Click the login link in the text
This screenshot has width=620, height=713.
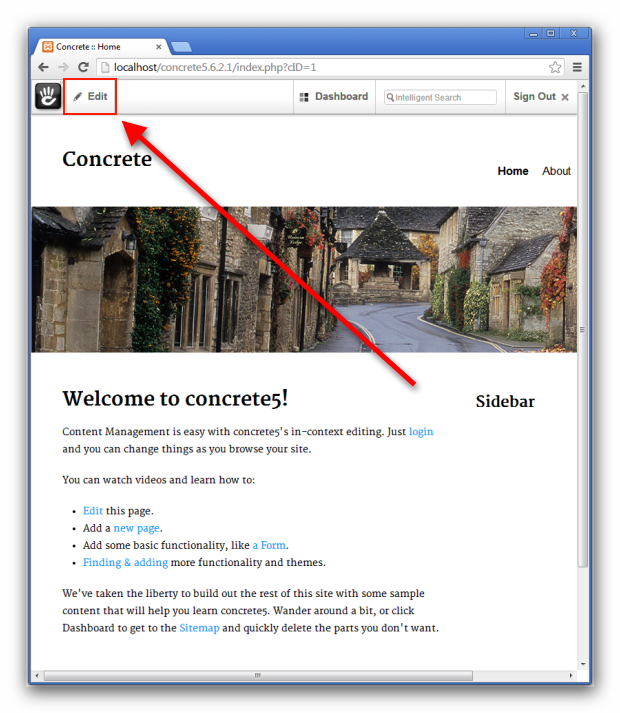coord(421,431)
